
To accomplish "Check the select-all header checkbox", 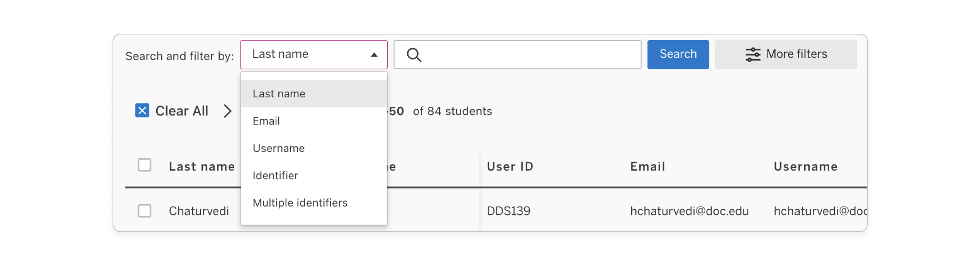I will tap(144, 165).
